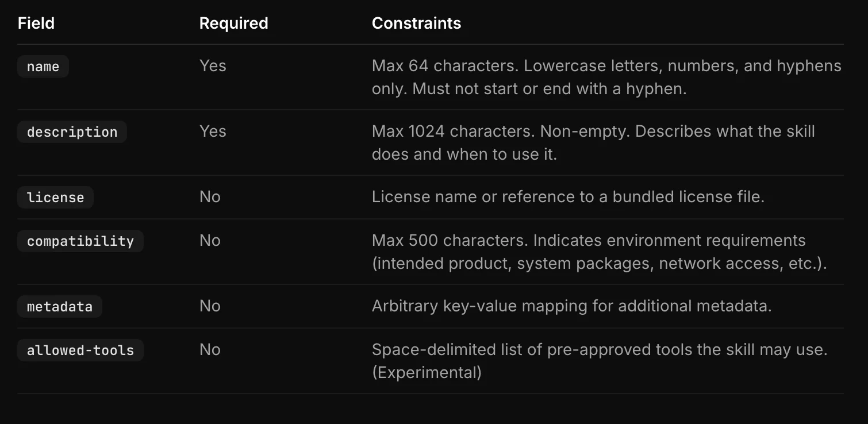Image resolution: width=868 pixels, height=424 pixels.
Task: Click the Field column header
Action: tap(36, 23)
